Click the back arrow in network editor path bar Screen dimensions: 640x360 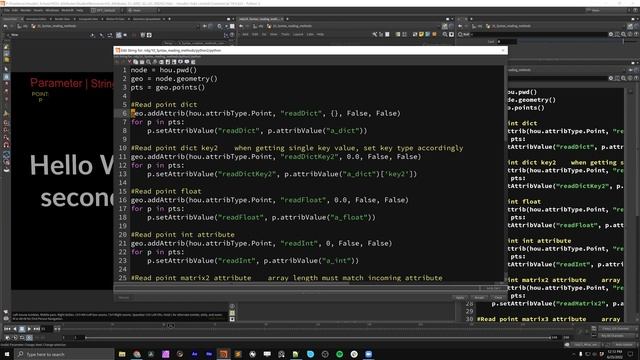[x=241, y=26]
